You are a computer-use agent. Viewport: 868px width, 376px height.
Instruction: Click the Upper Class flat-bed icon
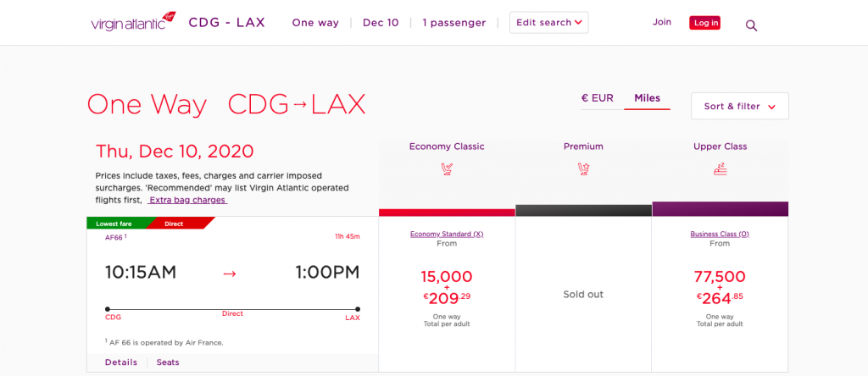720,169
